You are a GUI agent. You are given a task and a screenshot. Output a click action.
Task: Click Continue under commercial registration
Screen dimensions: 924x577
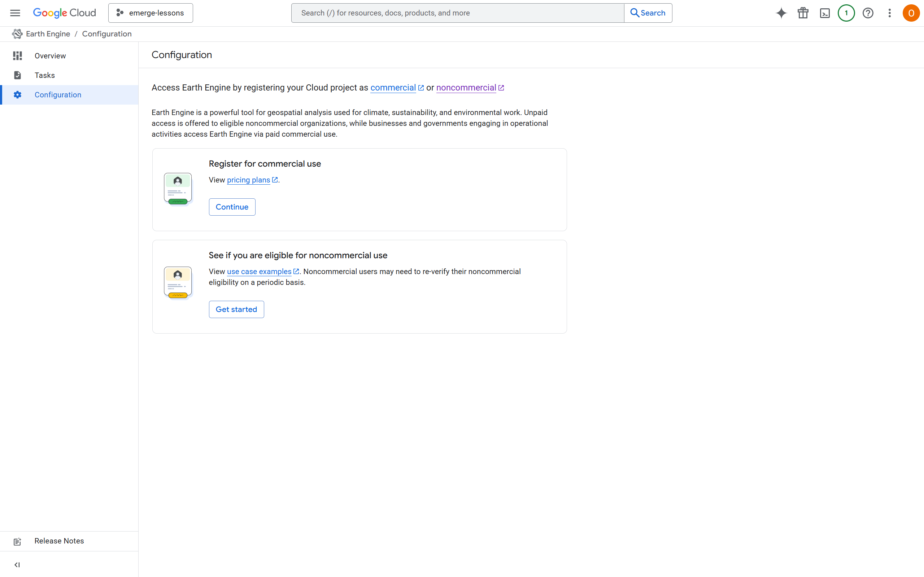[232, 207]
